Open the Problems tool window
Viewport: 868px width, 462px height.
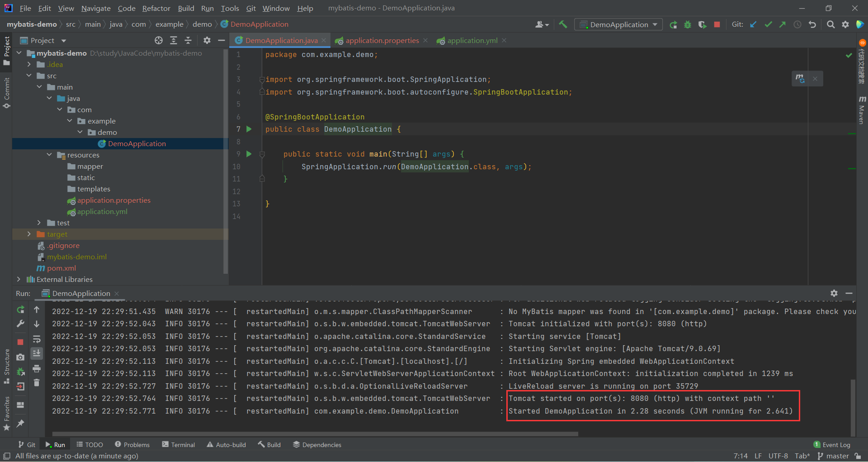click(x=132, y=445)
